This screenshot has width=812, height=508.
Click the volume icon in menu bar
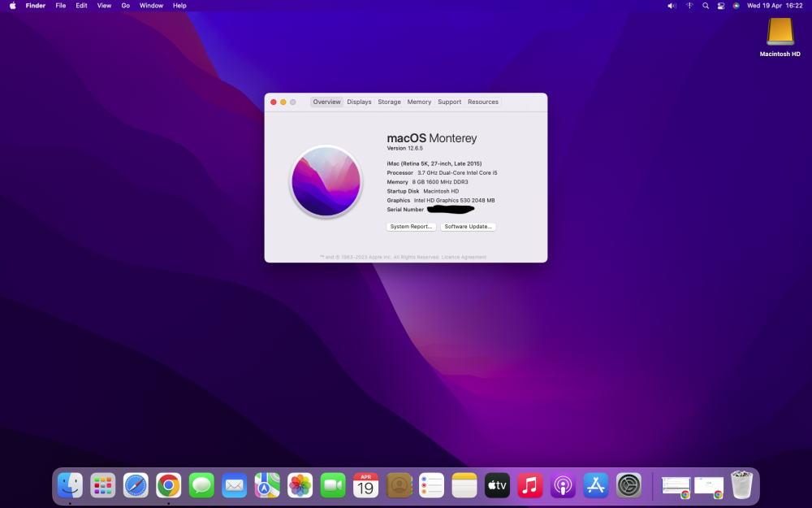coord(672,6)
